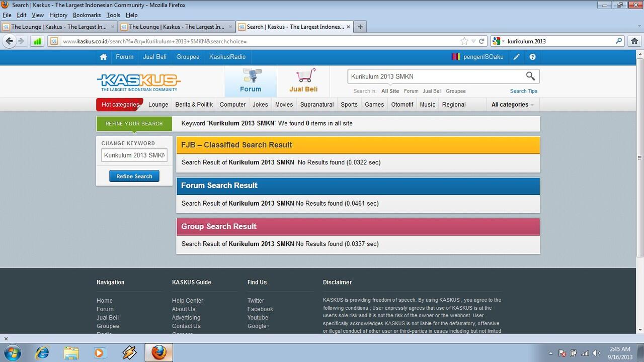Viewport: 644px width, 362px height.
Task: Click the green signal bars toolbar icon
Action: pyautogui.click(x=37, y=41)
